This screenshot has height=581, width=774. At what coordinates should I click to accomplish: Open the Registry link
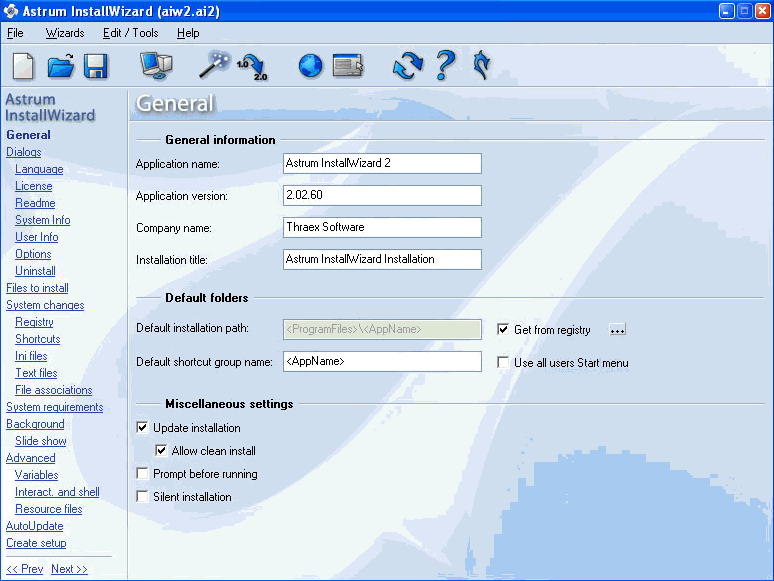pos(34,322)
